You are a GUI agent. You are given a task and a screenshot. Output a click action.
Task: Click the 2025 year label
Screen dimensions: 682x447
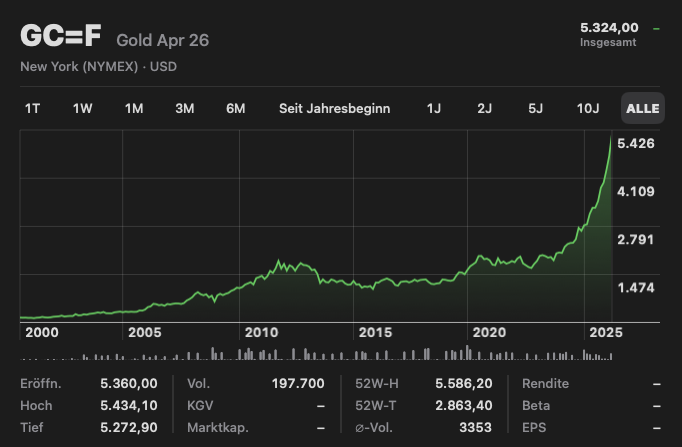tap(606, 333)
